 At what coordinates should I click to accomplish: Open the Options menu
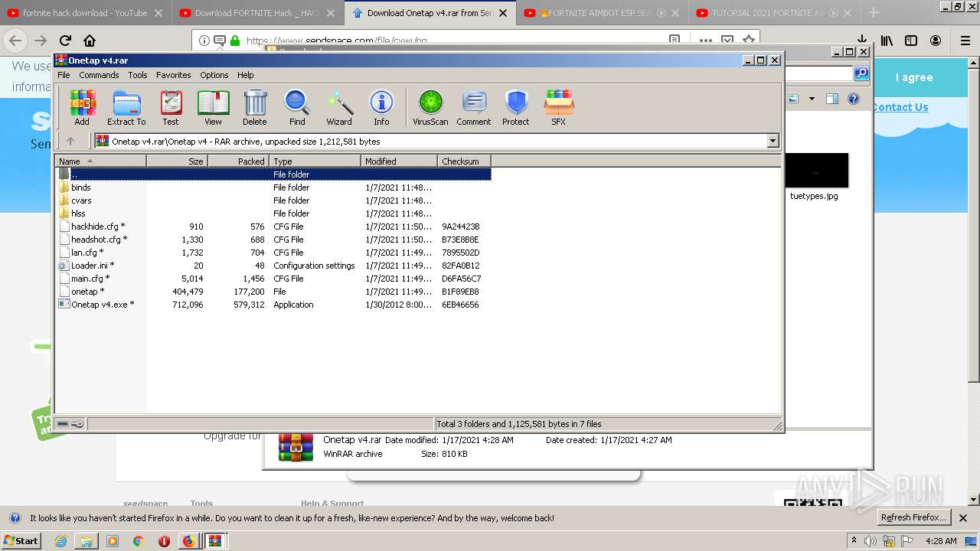tap(214, 75)
